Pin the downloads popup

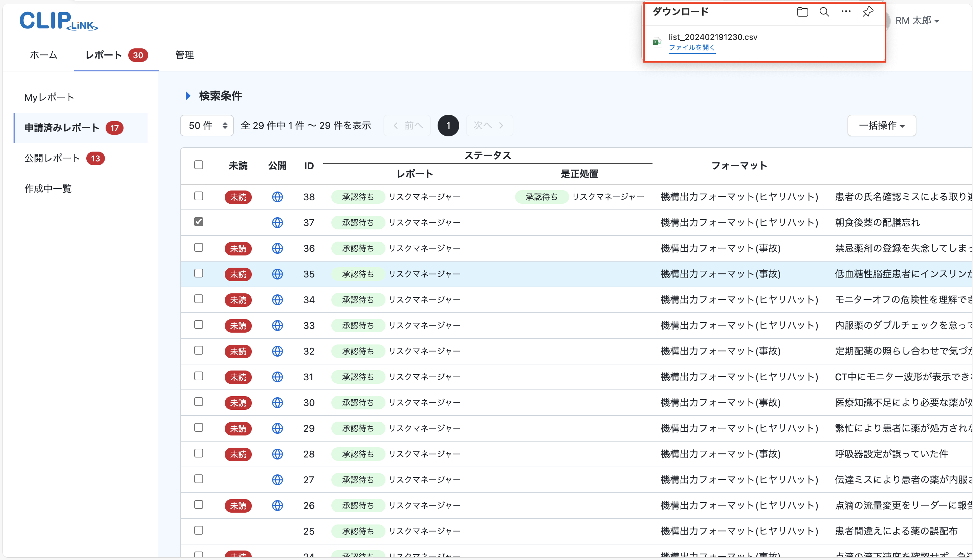click(868, 12)
